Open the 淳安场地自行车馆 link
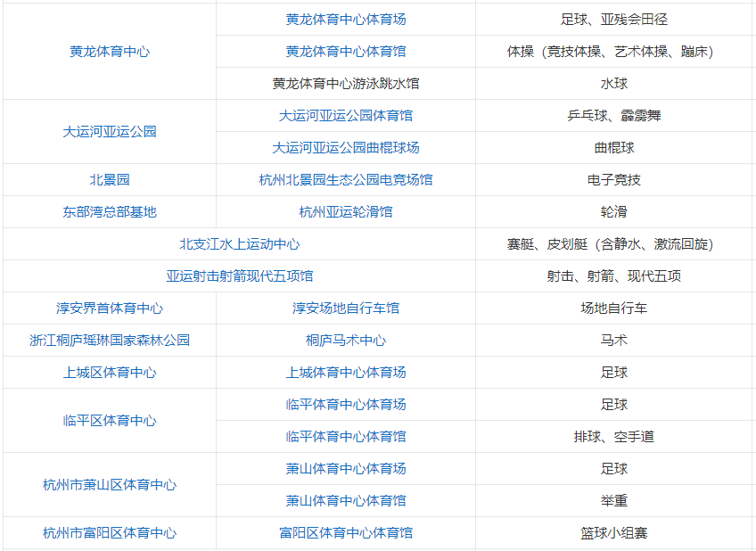 [346, 308]
